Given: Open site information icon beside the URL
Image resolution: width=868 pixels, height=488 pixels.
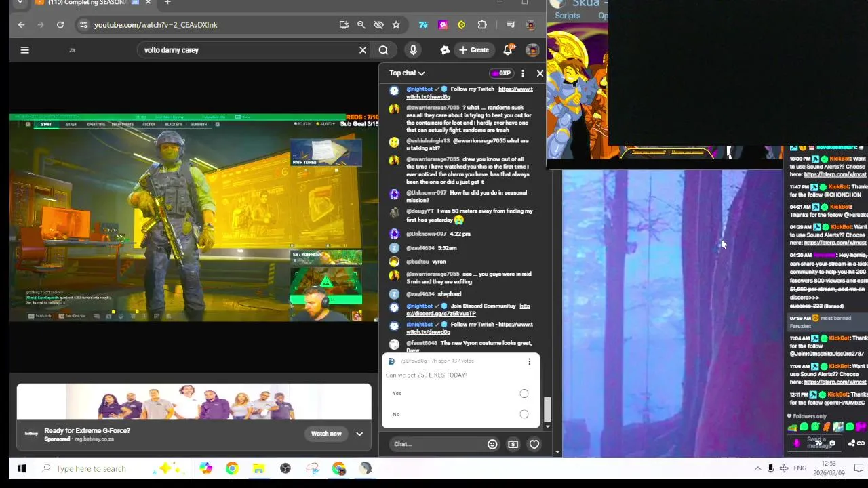Looking at the screenshot, I should (x=83, y=25).
